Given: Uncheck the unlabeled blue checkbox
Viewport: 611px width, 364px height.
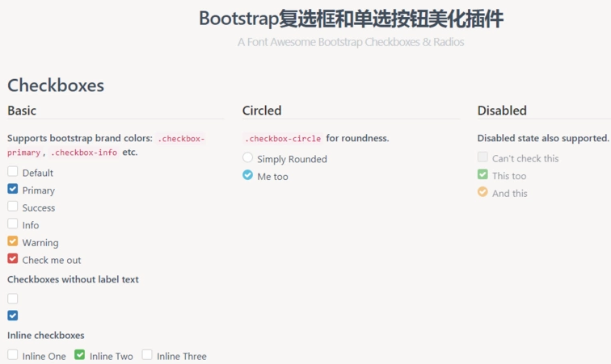Looking at the screenshot, I should (x=13, y=315).
